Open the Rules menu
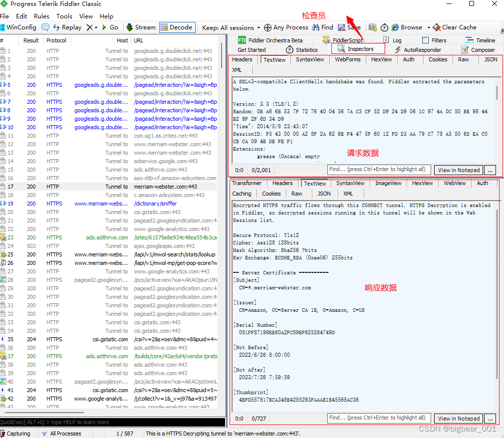Image resolution: width=504 pixels, height=438 pixels. 42,16
